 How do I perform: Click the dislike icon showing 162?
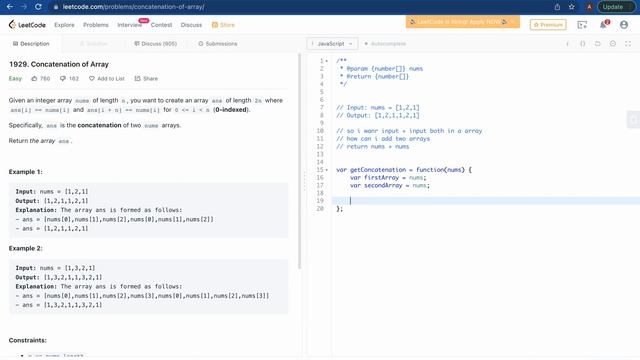coord(62,78)
